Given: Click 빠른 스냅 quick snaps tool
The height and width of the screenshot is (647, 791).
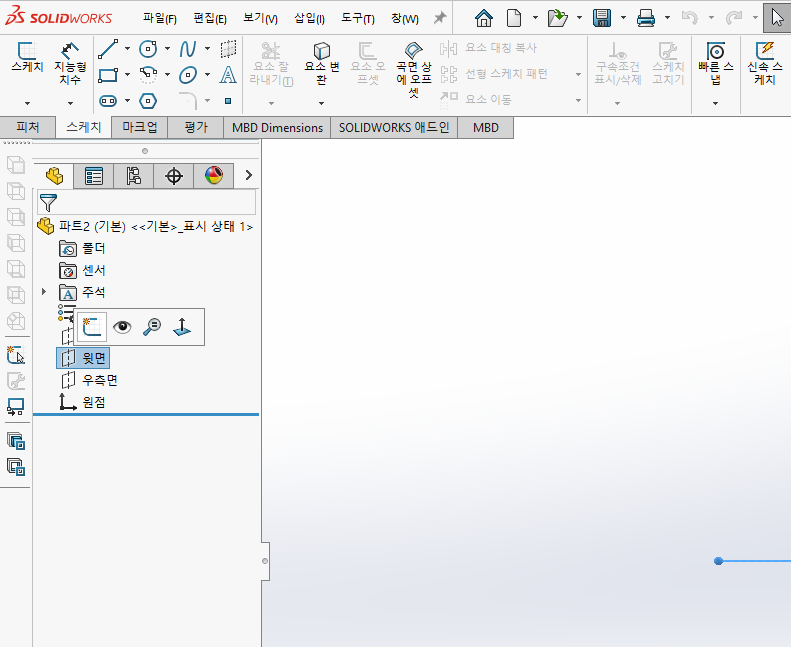Looking at the screenshot, I should click(715, 64).
